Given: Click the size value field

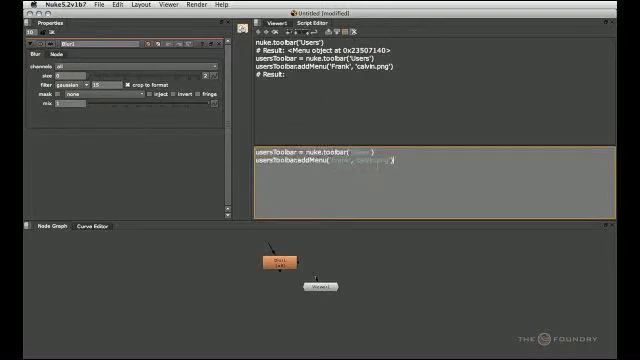Looking at the screenshot, I should 71,76.
